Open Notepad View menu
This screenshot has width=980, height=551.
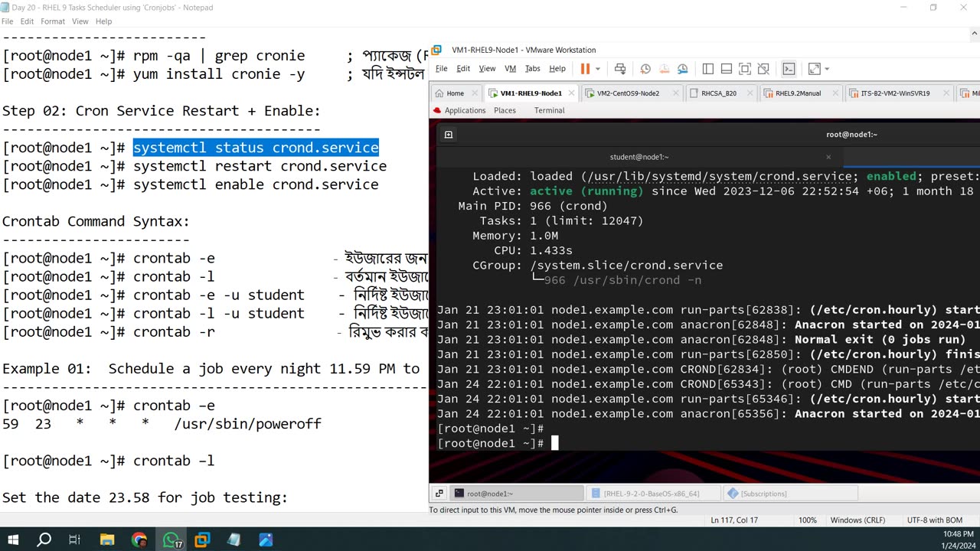click(80, 21)
